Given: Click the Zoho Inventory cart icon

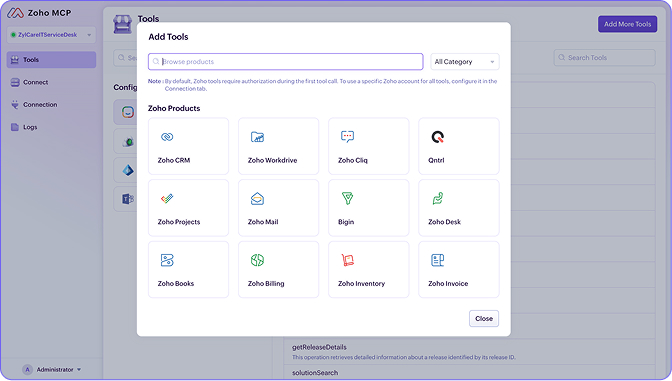Looking at the screenshot, I should [347, 260].
